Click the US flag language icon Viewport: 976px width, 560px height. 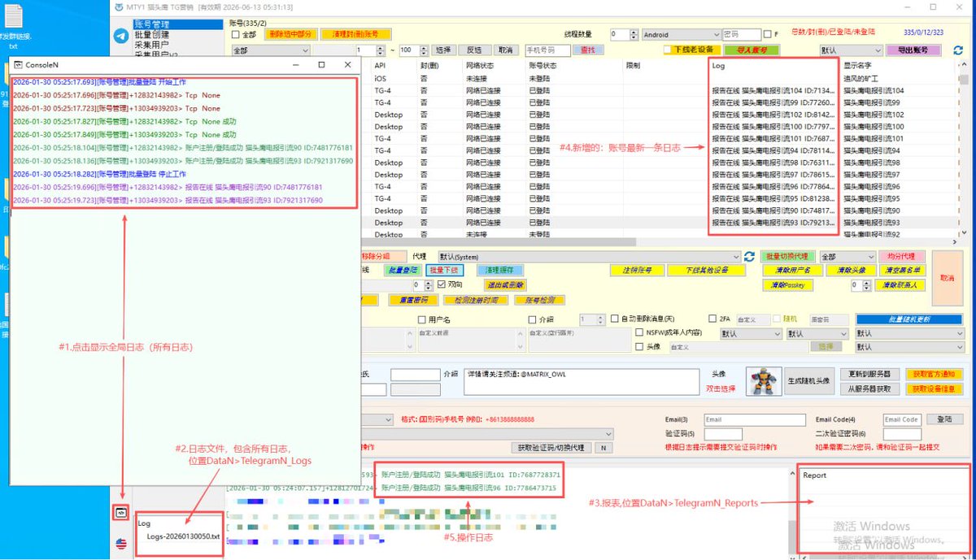click(121, 544)
